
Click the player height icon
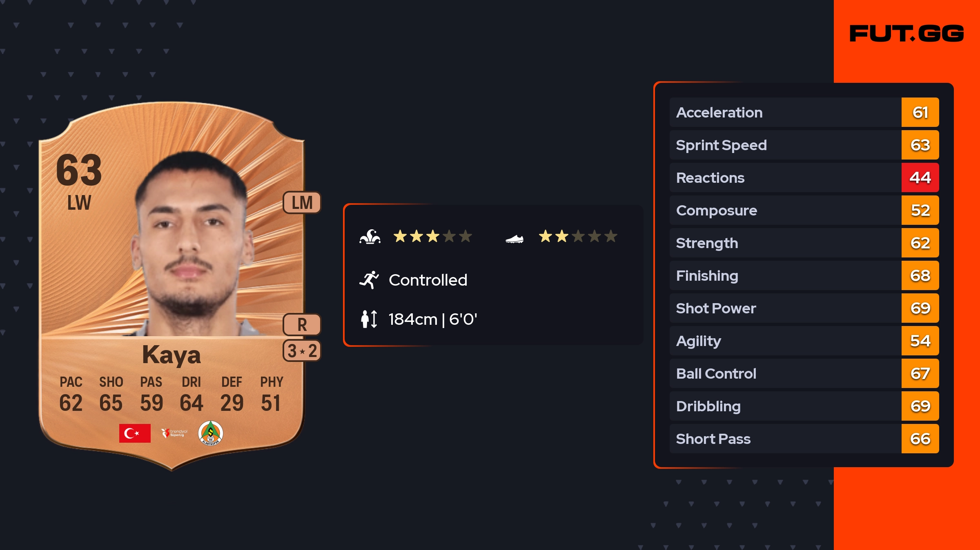(x=369, y=319)
